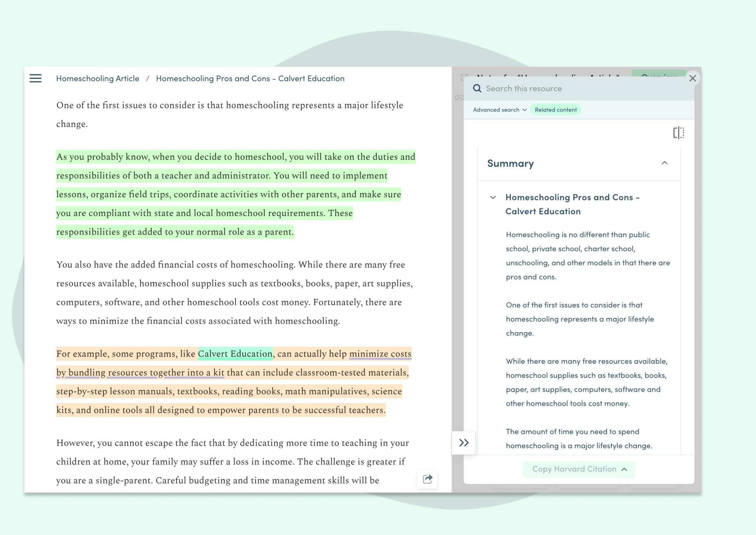Expand the Advanced search dropdown
This screenshot has height=535, width=756.
500,110
